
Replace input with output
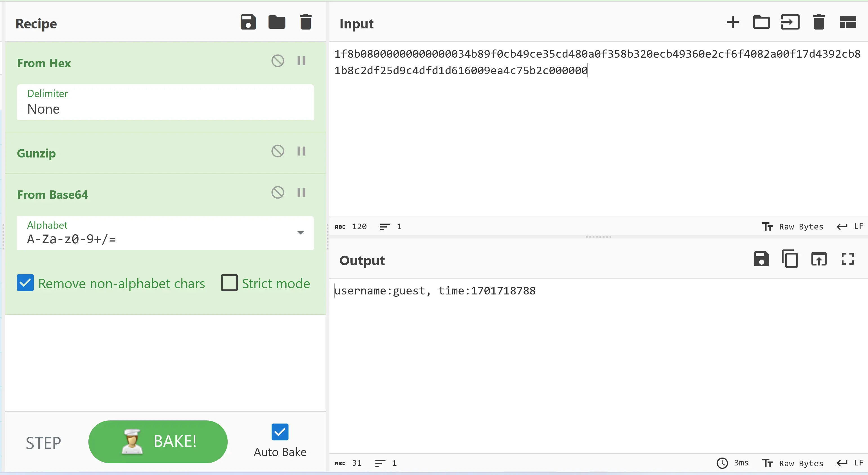pos(818,259)
